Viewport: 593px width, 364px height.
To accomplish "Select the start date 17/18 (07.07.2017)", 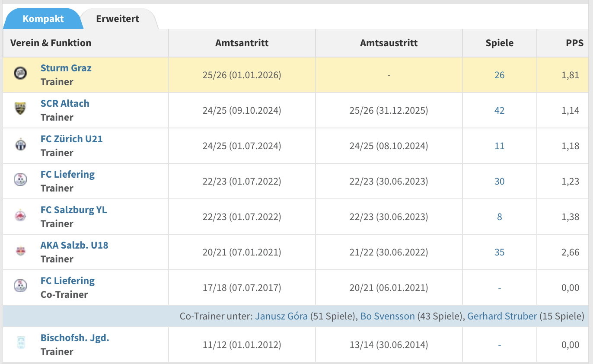I will (x=242, y=288).
